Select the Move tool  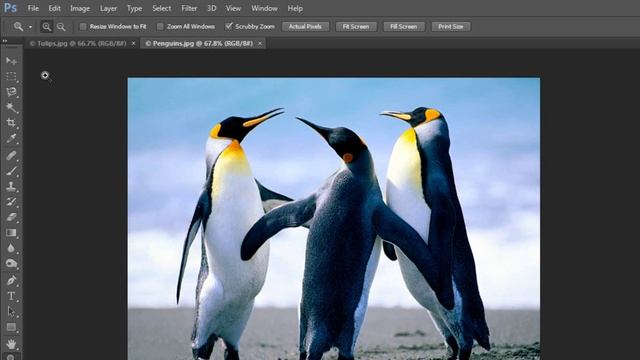[x=11, y=61]
